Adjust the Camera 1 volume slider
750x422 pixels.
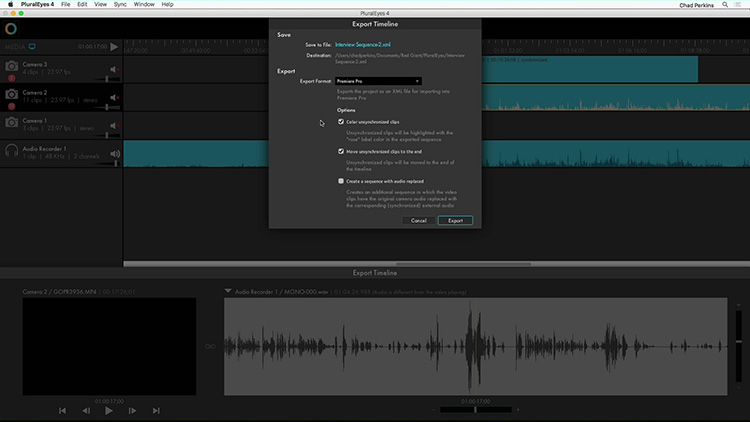pyautogui.click(x=107, y=135)
